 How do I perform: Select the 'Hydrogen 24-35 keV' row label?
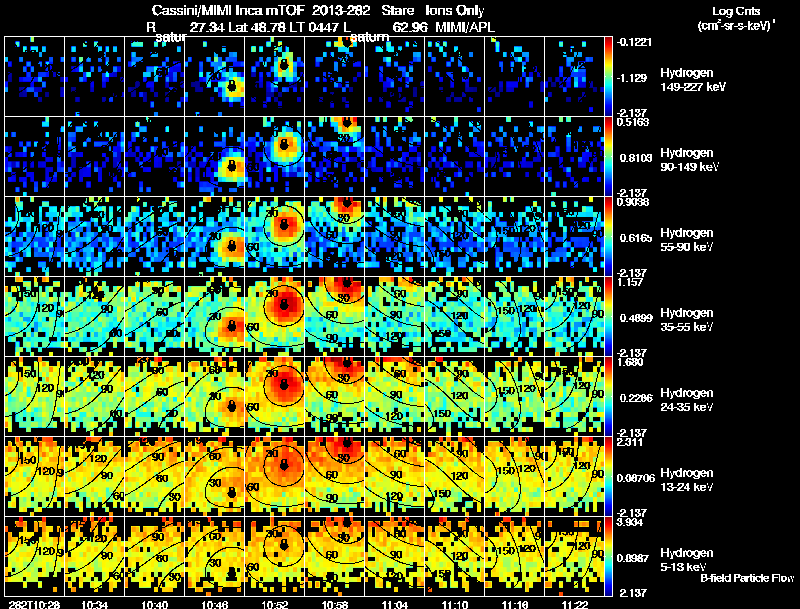(x=687, y=400)
